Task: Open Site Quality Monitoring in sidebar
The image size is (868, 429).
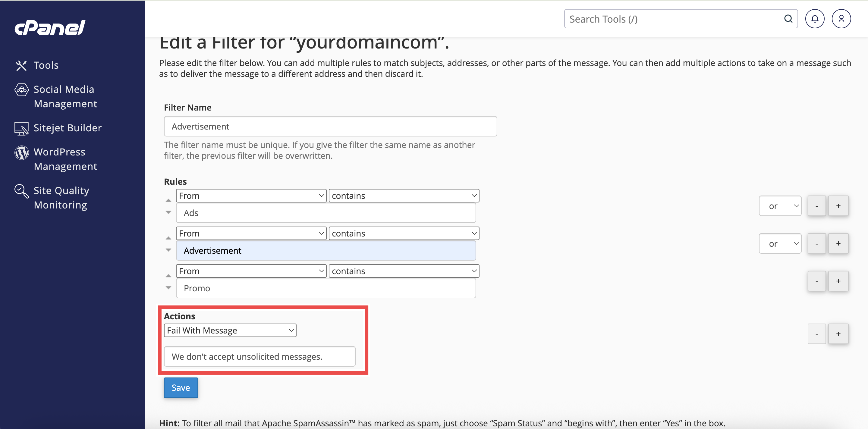Action: (x=61, y=198)
